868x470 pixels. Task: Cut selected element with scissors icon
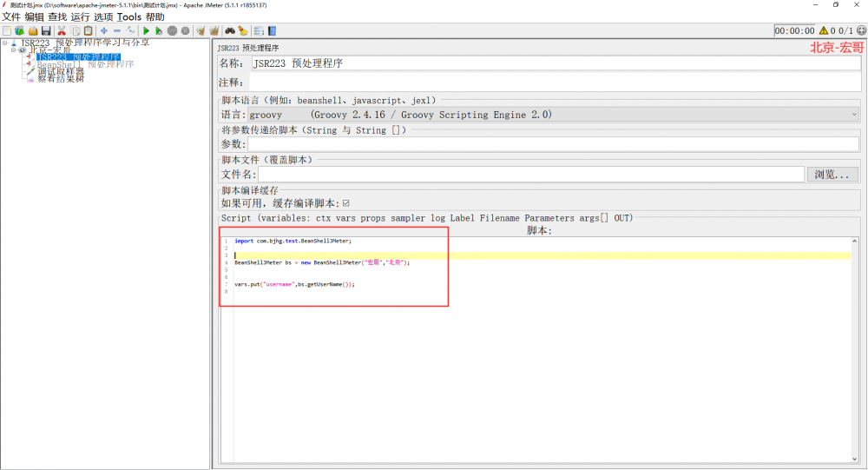pos(62,31)
